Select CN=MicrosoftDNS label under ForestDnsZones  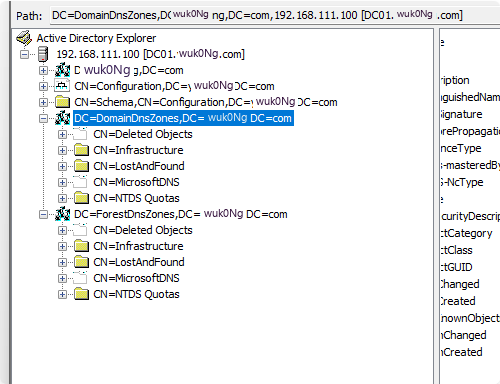[136, 278]
